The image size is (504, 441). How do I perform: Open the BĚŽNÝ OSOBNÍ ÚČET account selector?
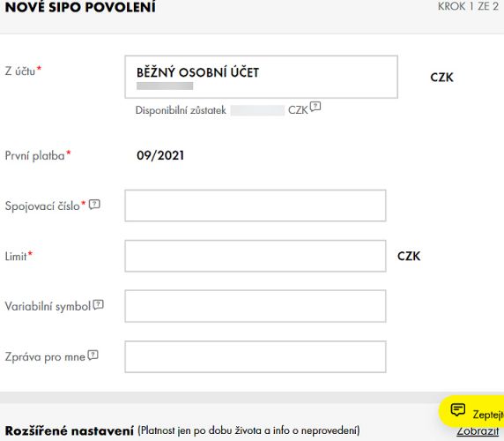pyautogui.click(x=262, y=77)
